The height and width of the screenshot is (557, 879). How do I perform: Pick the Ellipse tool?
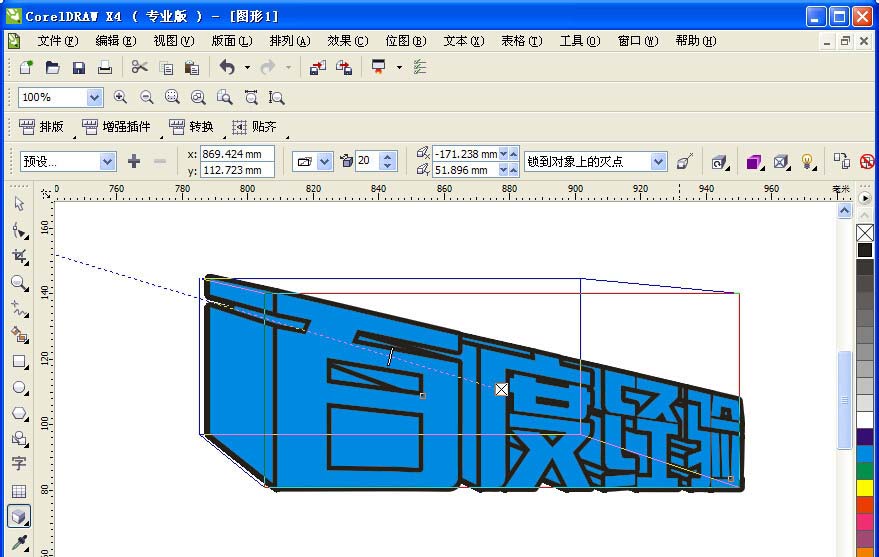pyautogui.click(x=19, y=388)
